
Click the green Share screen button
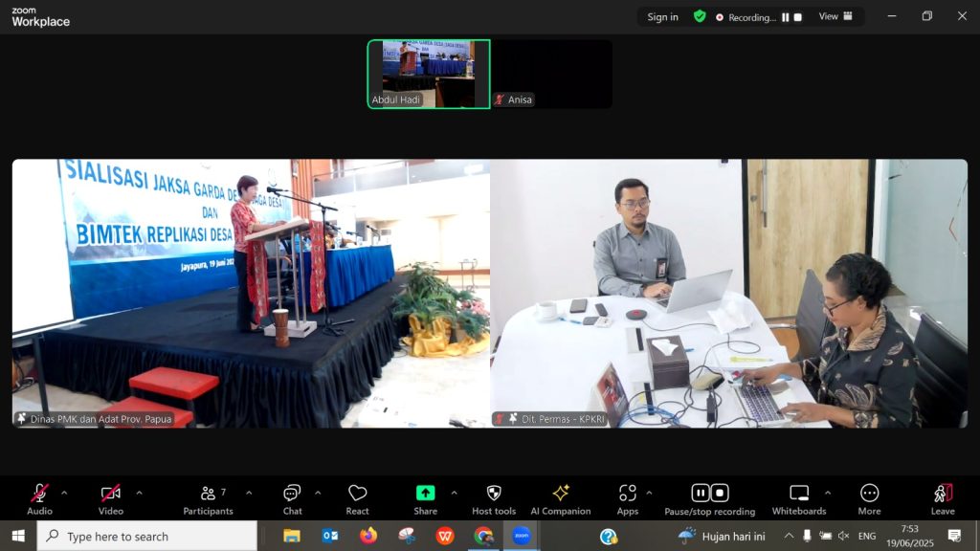(426, 499)
